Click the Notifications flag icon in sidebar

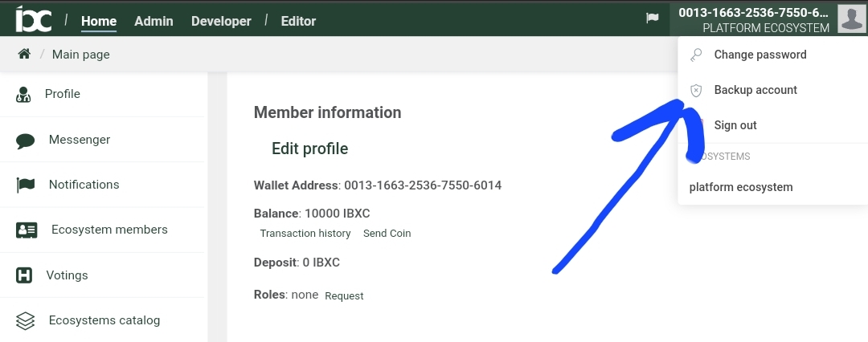coord(26,185)
